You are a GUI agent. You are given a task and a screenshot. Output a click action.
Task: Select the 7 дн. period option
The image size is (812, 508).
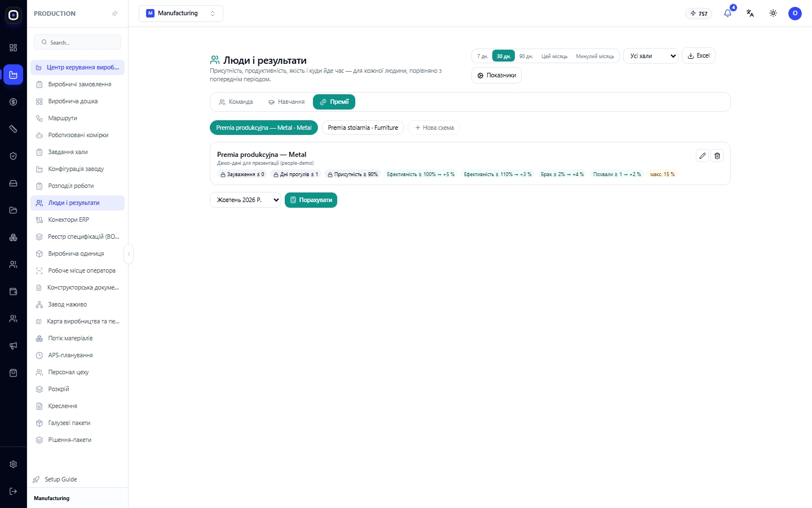click(x=483, y=56)
